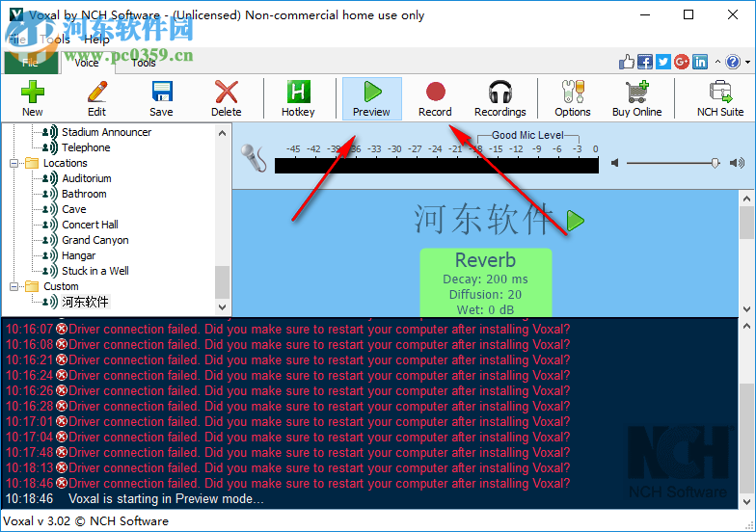The height and width of the screenshot is (532, 756).
Task: Select the Grand Canyon voice
Action: point(94,240)
